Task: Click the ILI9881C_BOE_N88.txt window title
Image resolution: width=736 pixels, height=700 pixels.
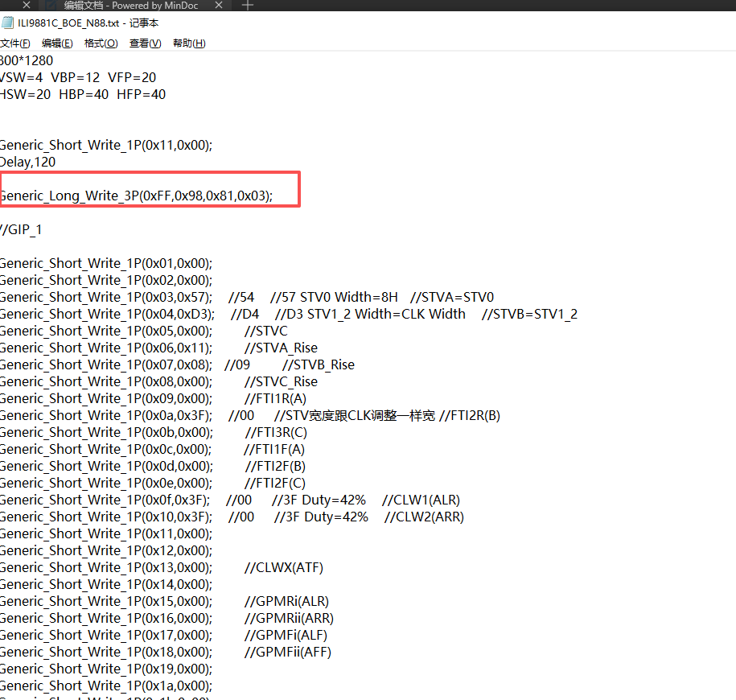Action: click(88, 23)
